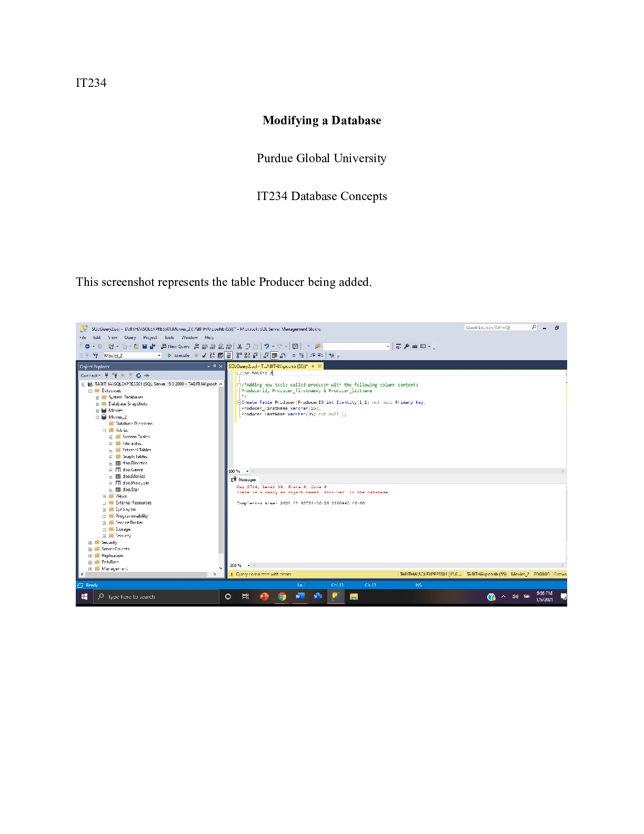Click the Parse checkmark icon beside Execute
Image resolution: width=644 pixels, height=834 pixels.
pyautogui.click(x=204, y=355)
